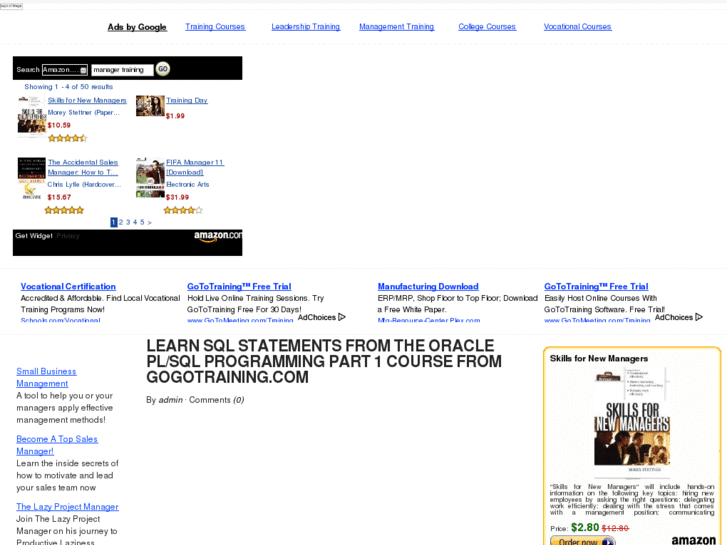The width and height of the screenshot is (727, 545).
Task: Click the rightmost AdChoices icon
Action: click(699, 317)
